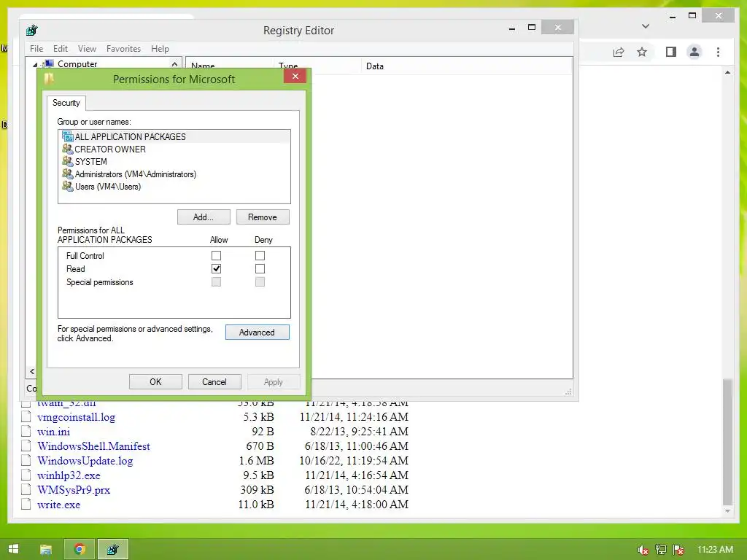Click the CREATOR OWNER user icon
Image resolution: width=747 pixels, height=560 pixels.
[67, 149]
